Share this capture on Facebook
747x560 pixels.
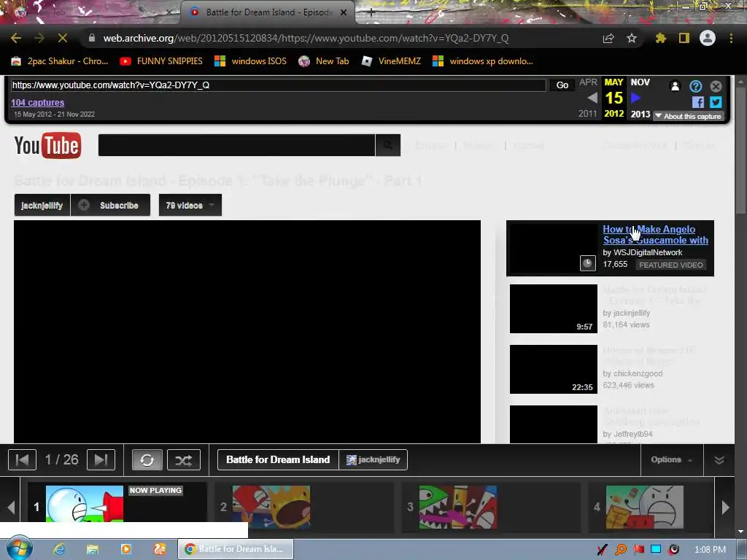(698, 102)
